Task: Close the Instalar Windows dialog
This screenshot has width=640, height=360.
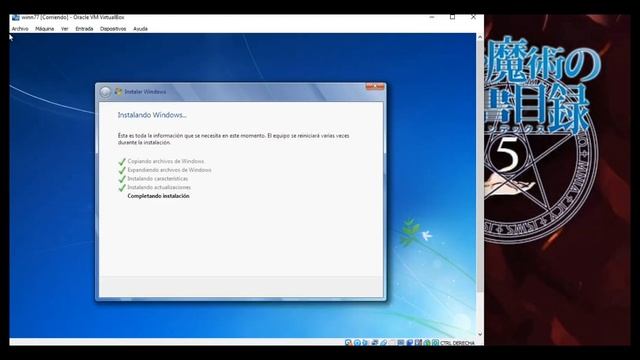Action: [x=375, y=86]
